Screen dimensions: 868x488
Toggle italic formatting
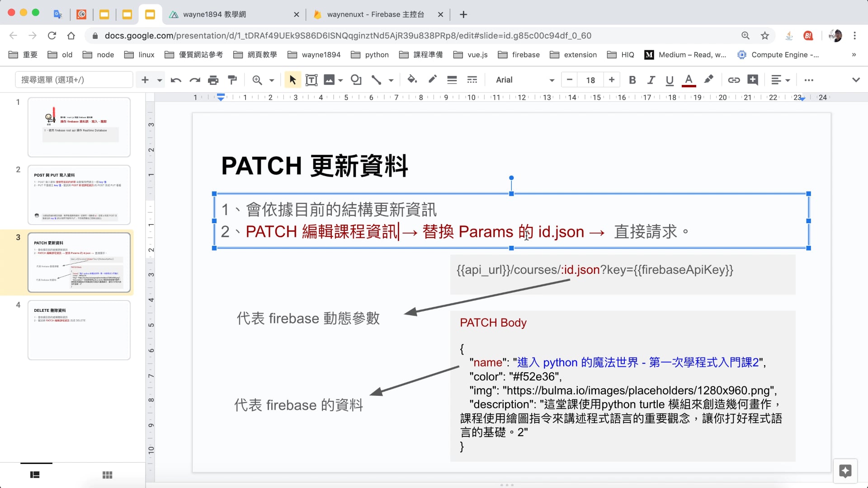pyautogui.click(x=651, y=80)
